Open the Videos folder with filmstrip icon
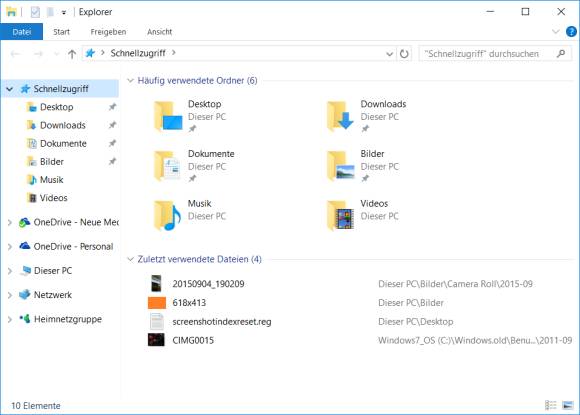The width and height of the screenshot is (580, 415). (x=341, y=216)
